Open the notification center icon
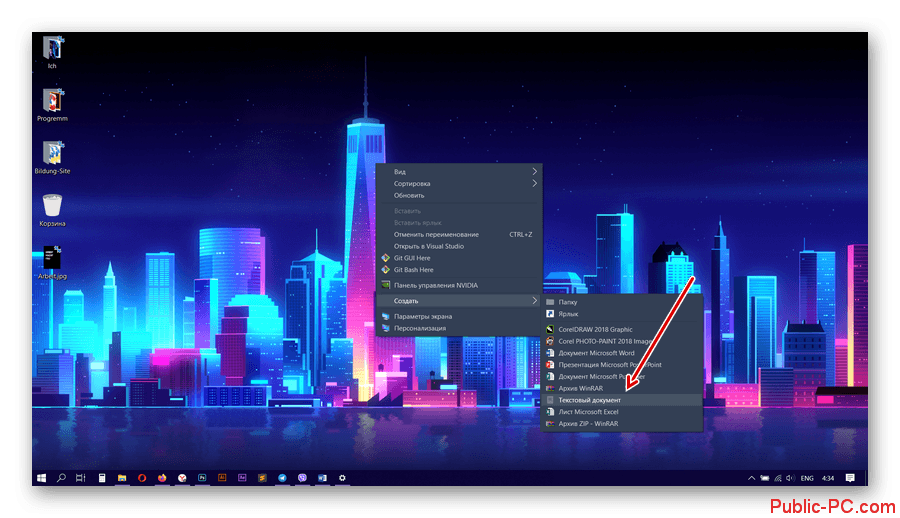 [849, 479]
